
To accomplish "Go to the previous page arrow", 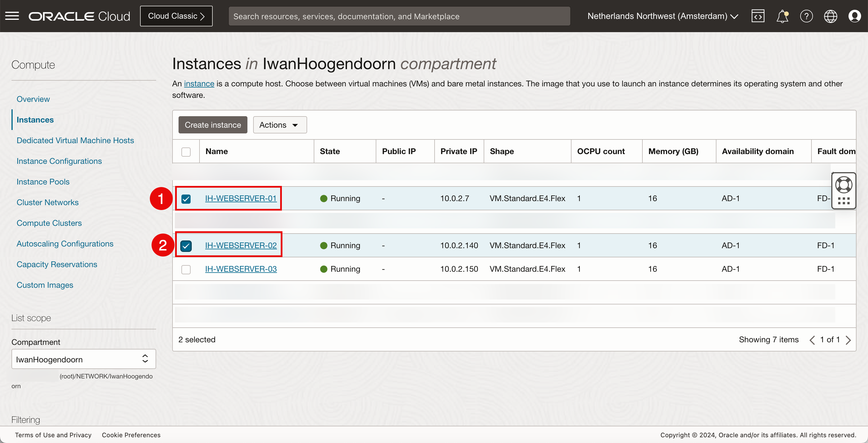I will [812, 340].
